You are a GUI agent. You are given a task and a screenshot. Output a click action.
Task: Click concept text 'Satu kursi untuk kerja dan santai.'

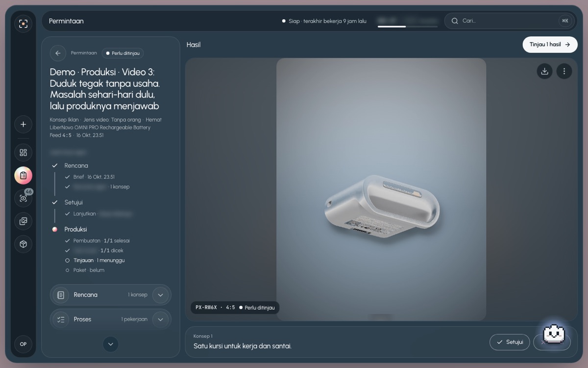click(243, 346)
